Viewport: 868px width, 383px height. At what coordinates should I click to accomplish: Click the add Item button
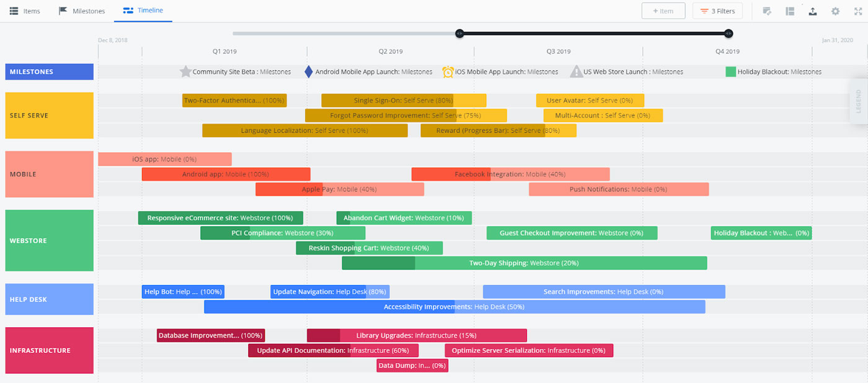pos(663,11)
